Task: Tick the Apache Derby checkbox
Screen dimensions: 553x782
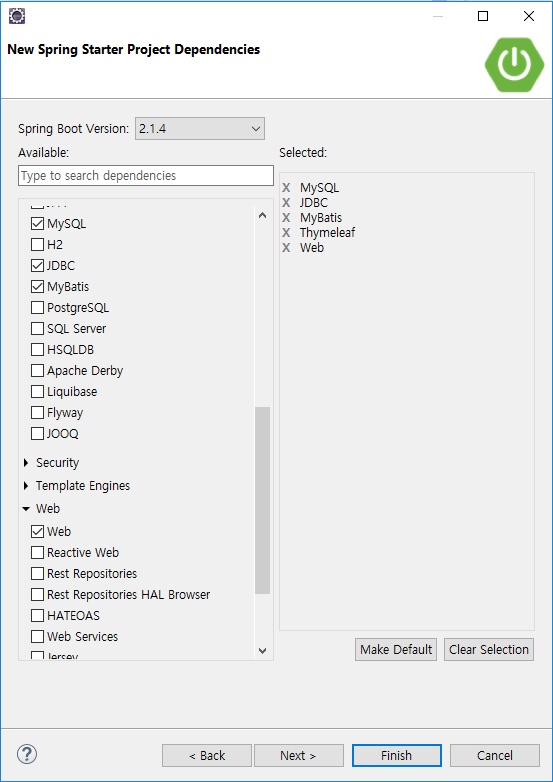Action: click(x=37, y=371)
